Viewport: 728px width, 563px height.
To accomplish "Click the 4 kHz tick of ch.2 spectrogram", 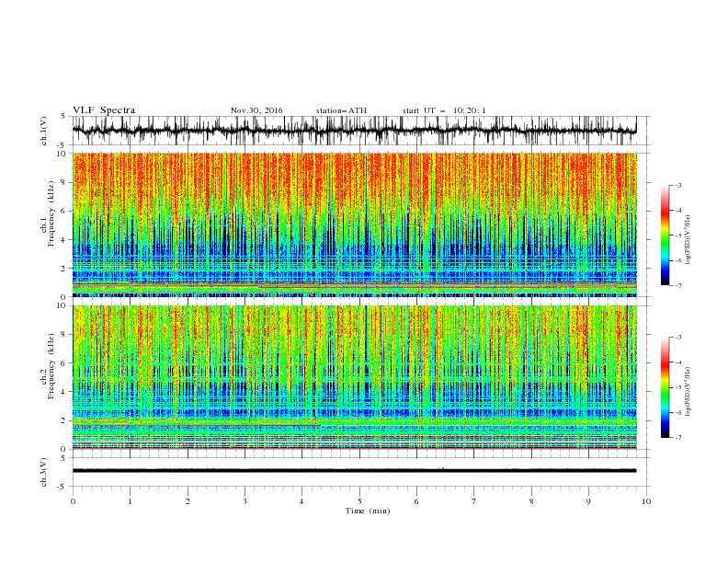I will [64, 392].
